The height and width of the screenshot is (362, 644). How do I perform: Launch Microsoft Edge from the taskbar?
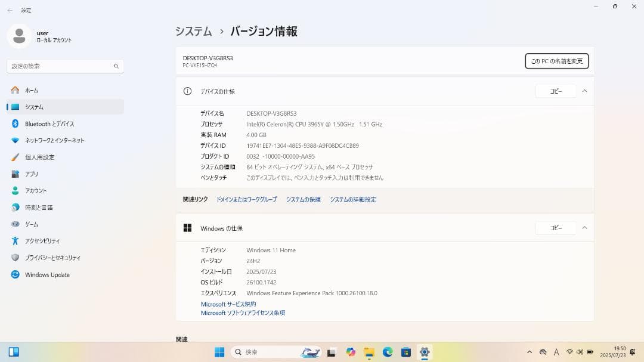pos(388,352)
